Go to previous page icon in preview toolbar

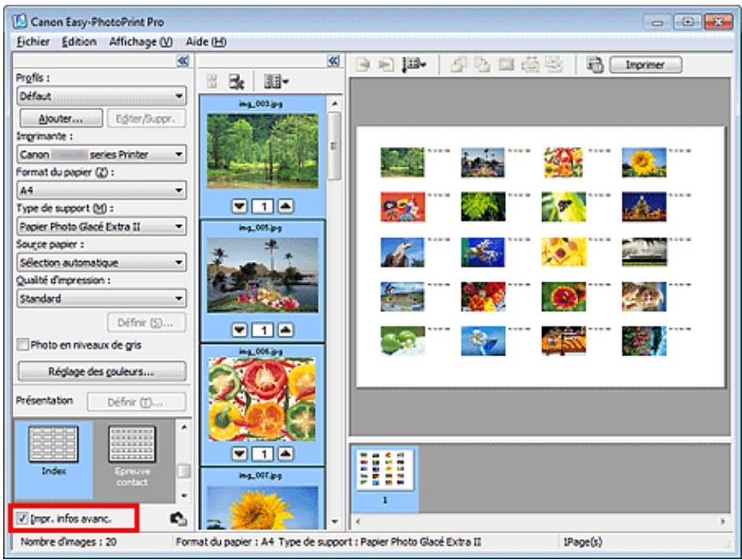(x=363, y=64)
